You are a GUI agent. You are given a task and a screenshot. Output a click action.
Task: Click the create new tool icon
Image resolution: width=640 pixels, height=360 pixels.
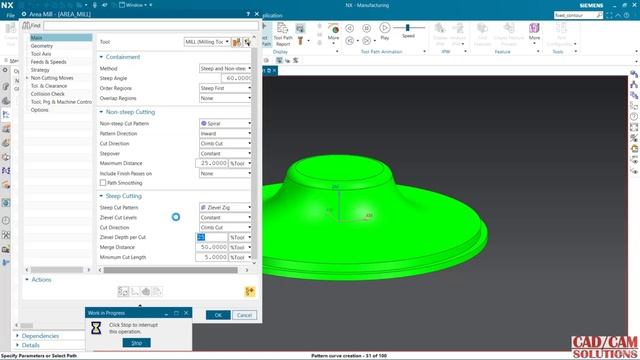(236, 42)
